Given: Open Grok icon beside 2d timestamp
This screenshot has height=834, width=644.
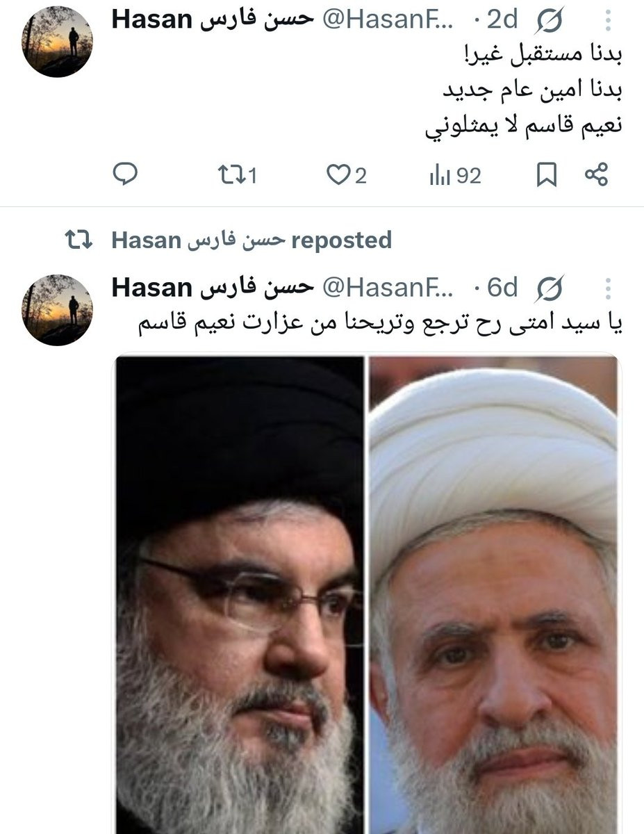Looking at the screenshot, I should [x=549, y=22].
